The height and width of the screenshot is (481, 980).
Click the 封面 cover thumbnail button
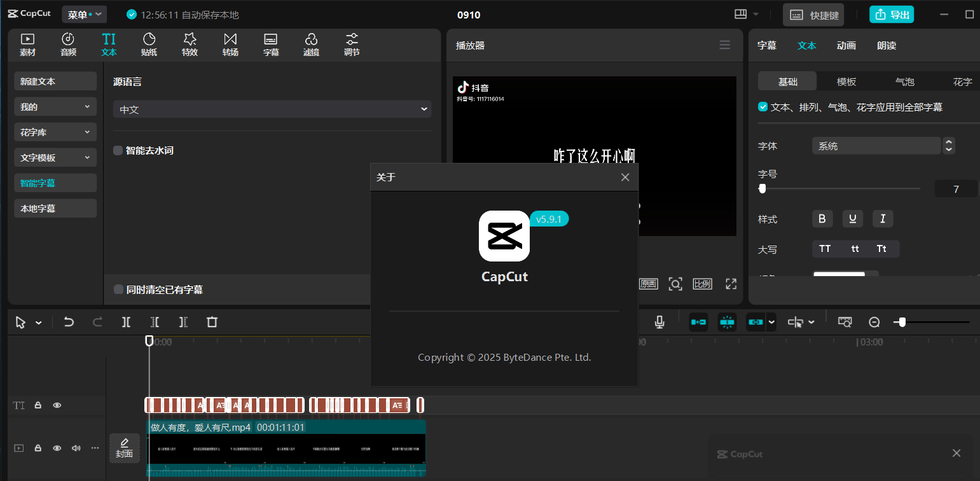[125, 448]
